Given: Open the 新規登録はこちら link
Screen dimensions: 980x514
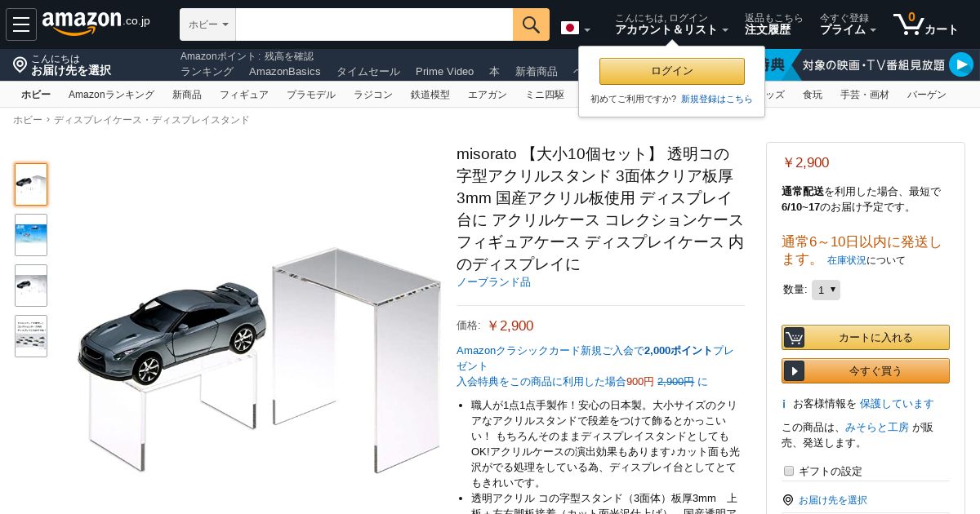Looking at the screenshot, I should 717,99.
